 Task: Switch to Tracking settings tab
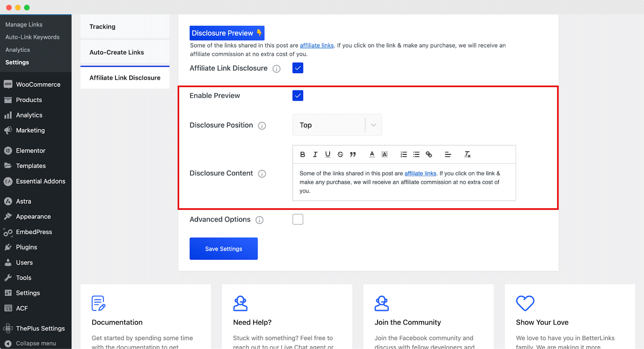[125, 27]
